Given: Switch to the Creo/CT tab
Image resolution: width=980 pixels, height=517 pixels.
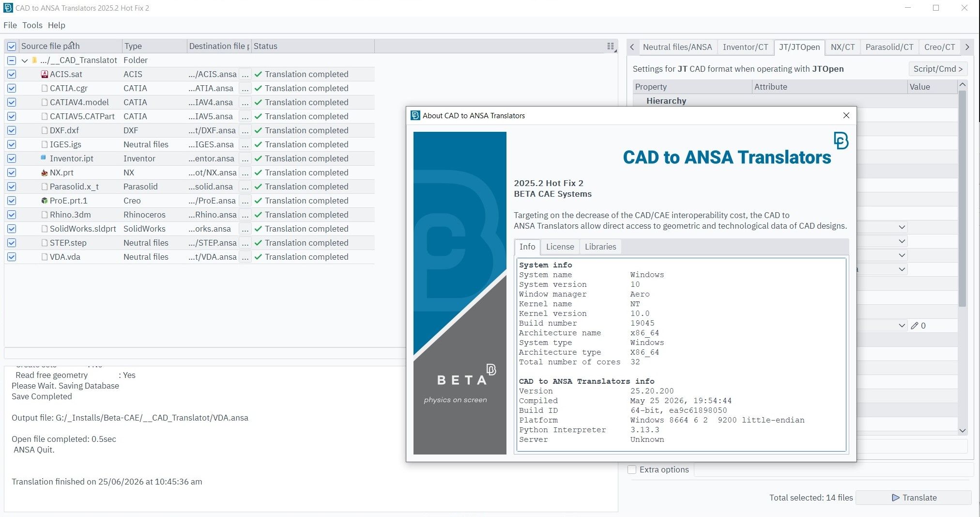Looking at the screenshot, I should pos(939,47).
